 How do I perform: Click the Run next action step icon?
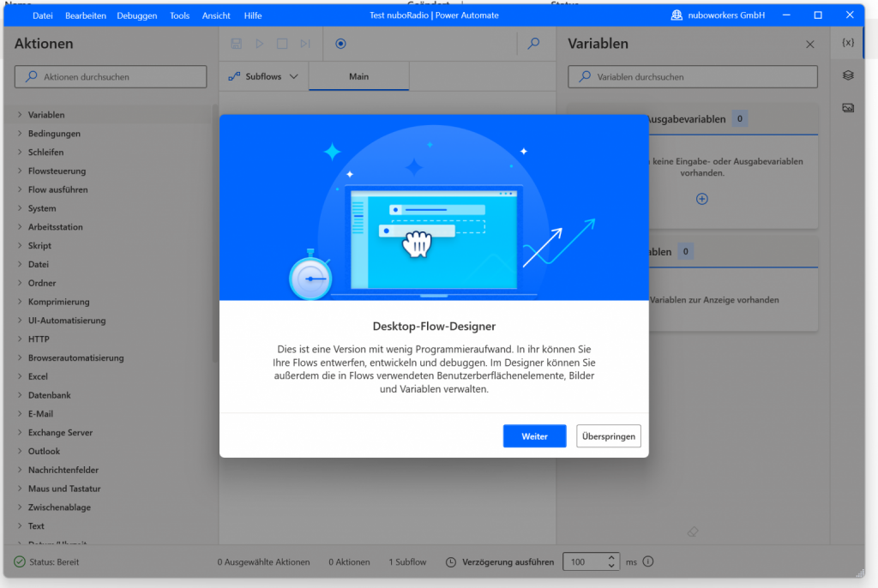tap(305, 44)
